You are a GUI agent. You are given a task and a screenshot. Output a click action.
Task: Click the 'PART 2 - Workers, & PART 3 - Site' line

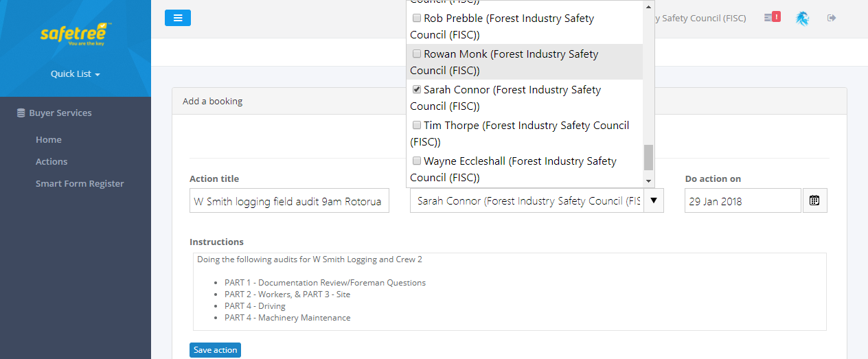coord(287,294)
